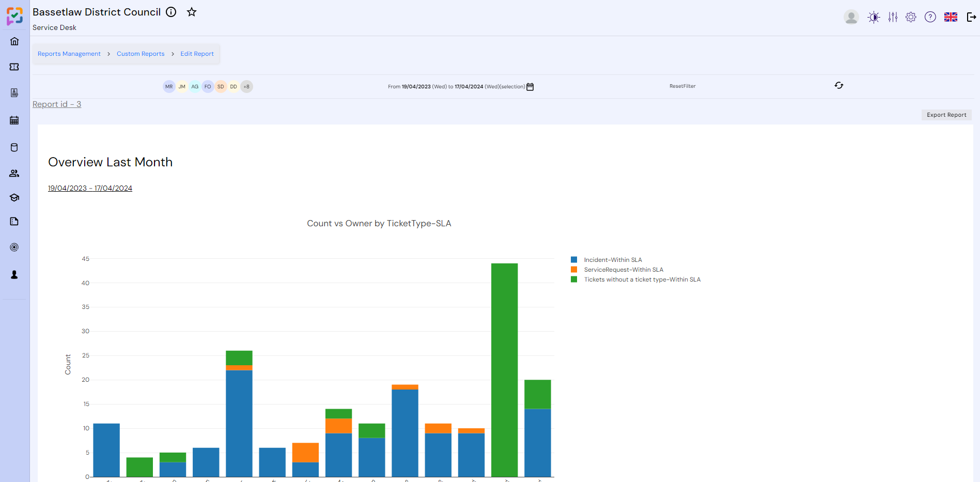Screen dimensions: 980x482
Task: Select the Users icon in the sidebar
Action: 14,173
